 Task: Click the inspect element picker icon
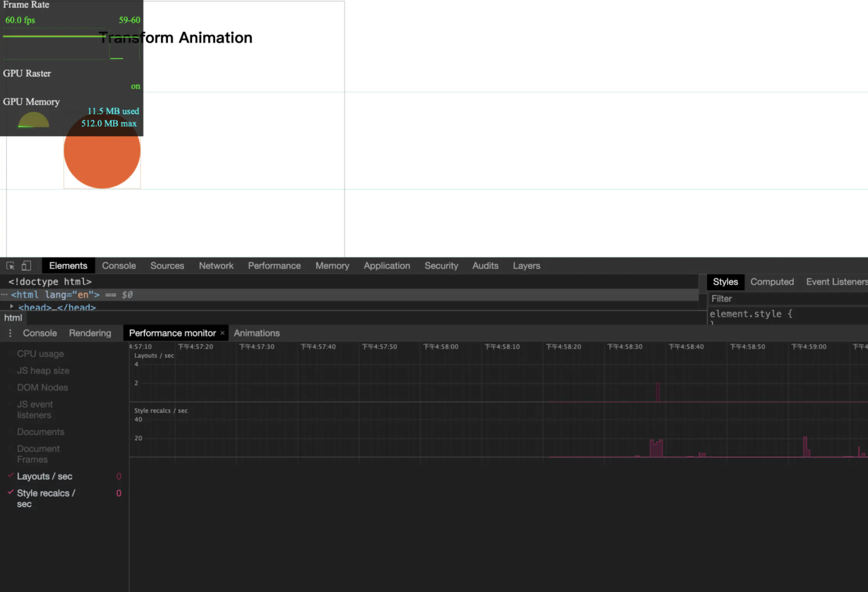[x=10, y=266]
